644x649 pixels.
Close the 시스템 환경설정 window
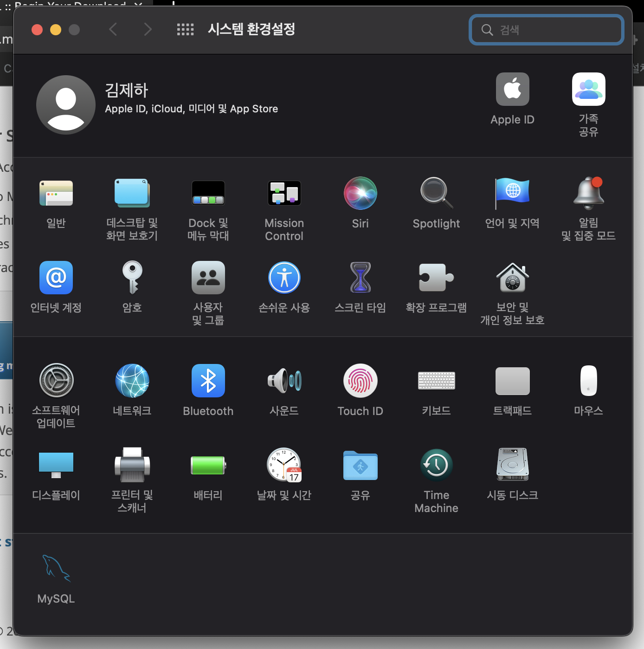point(37,30)
